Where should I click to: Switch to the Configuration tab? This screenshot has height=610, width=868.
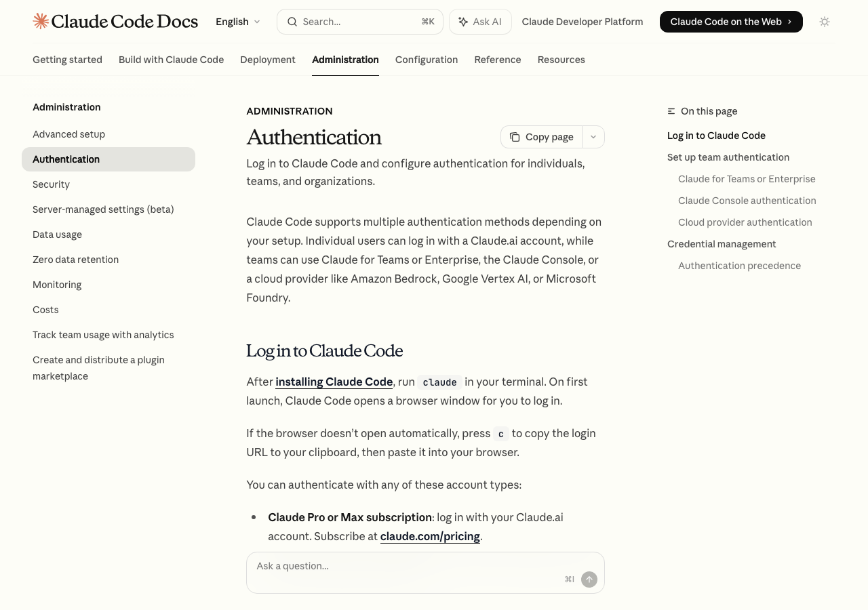[427, 60]
